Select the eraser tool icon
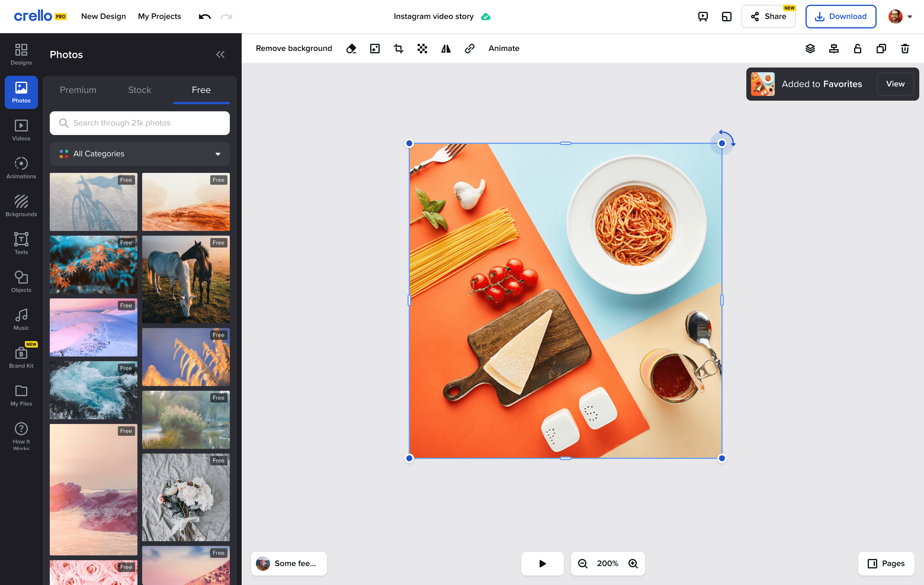 [x=351, y=49]
